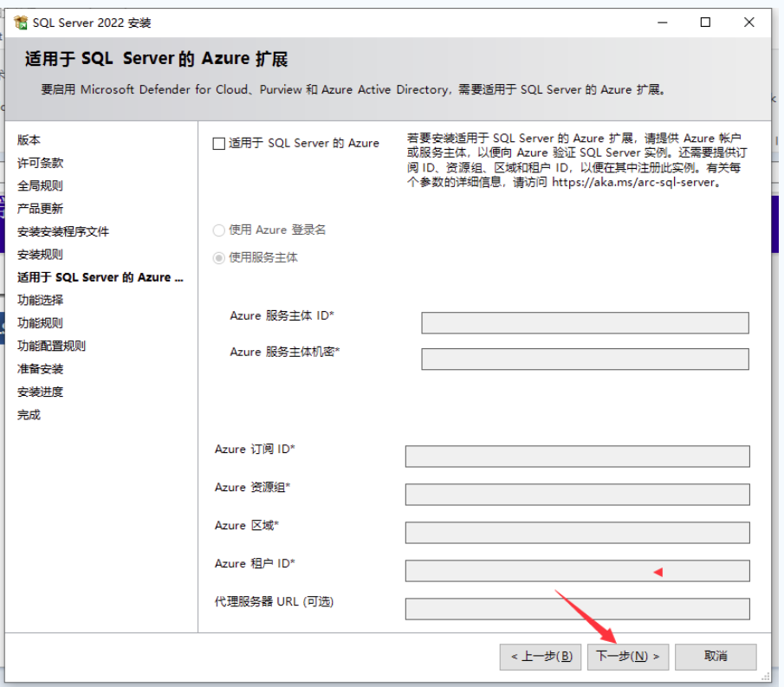The width and height of the screenshot is (784, 687).
Task: Select 版本 step in left sidebar
Action: (29, 140)
